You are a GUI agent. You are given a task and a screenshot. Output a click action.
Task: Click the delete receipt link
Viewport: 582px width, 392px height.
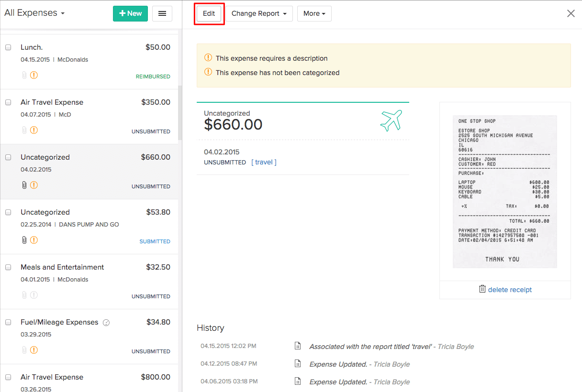click(x=510, y=290)
